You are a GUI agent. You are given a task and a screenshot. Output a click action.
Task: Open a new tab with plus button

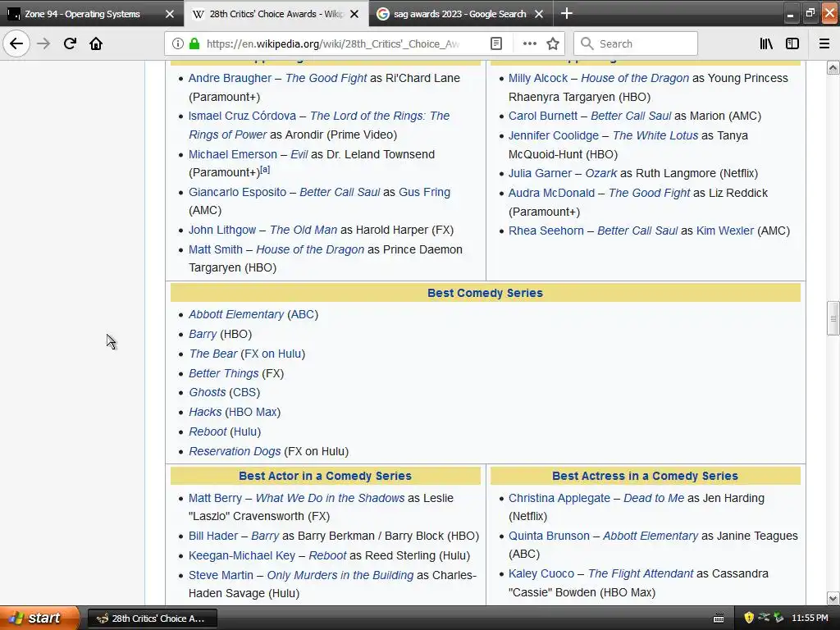tap(567, 13)
